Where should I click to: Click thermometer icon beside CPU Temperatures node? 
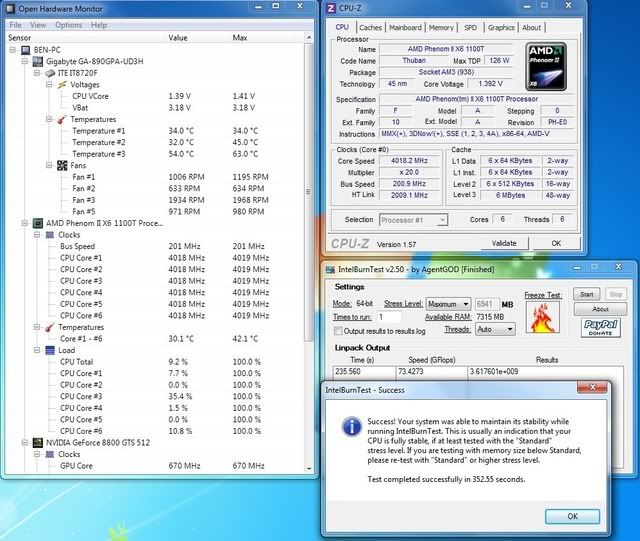point(50,327)
